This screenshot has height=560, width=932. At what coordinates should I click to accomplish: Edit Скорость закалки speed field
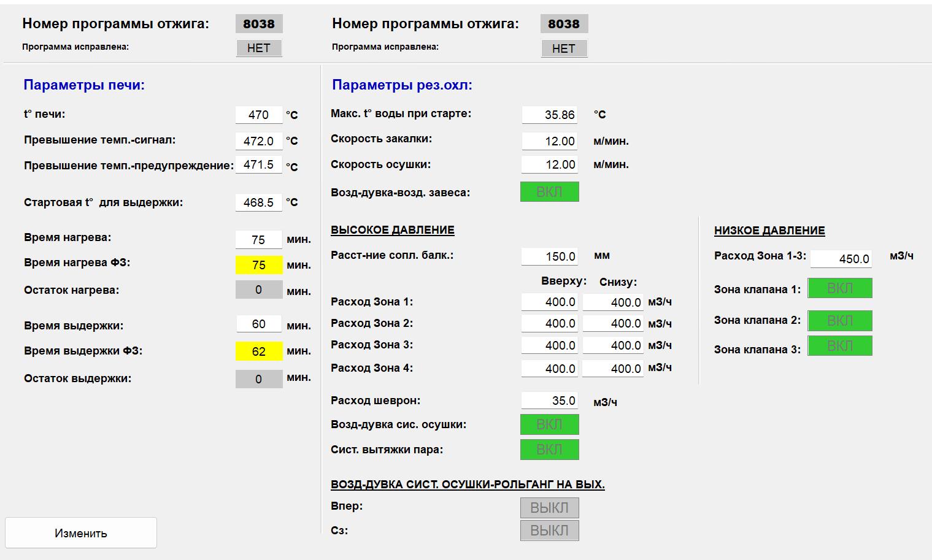(x=550, y=141)
